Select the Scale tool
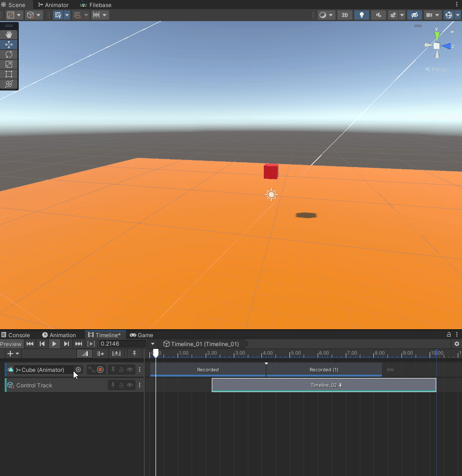Viewport: 462px width, 476px height. [x=9, y=64]
